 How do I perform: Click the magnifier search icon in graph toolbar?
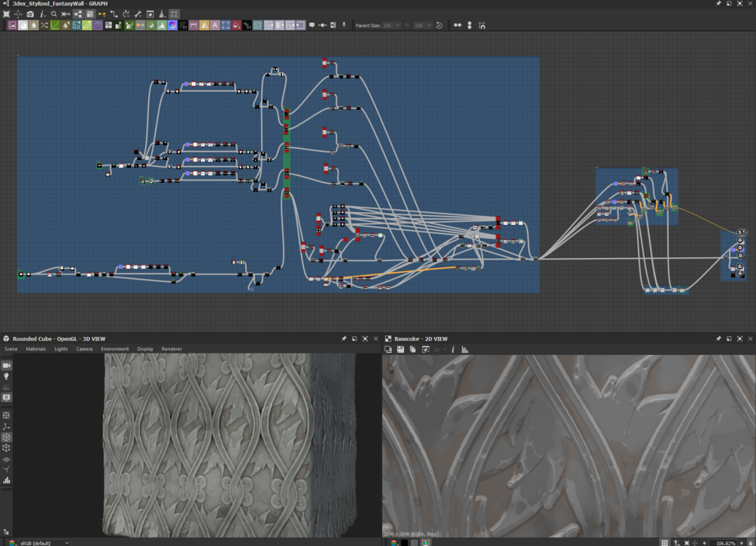tap(54, 14)
